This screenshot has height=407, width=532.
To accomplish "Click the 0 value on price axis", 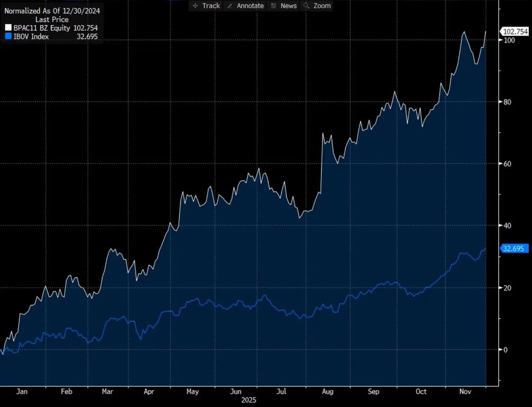I will [505, 350].
